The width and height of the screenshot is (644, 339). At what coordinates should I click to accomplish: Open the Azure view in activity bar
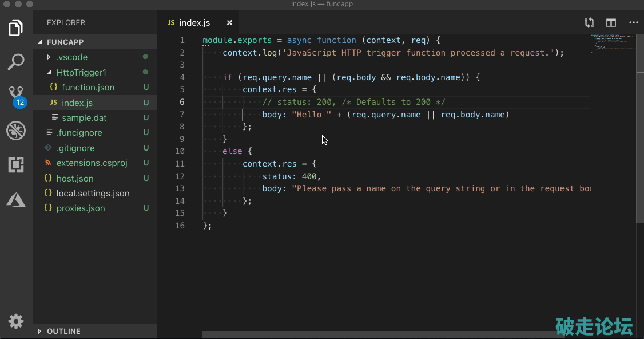pos(16,199)
